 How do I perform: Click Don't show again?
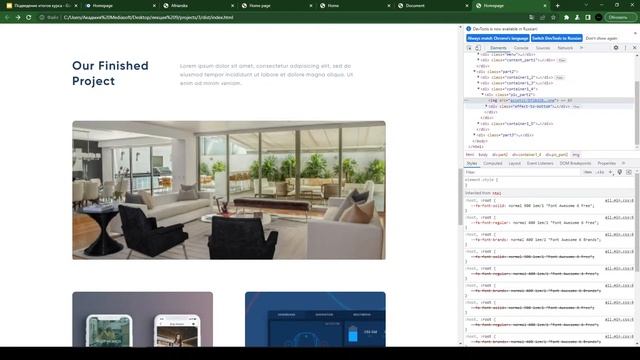pyautogui.click(x=601, y=38)
